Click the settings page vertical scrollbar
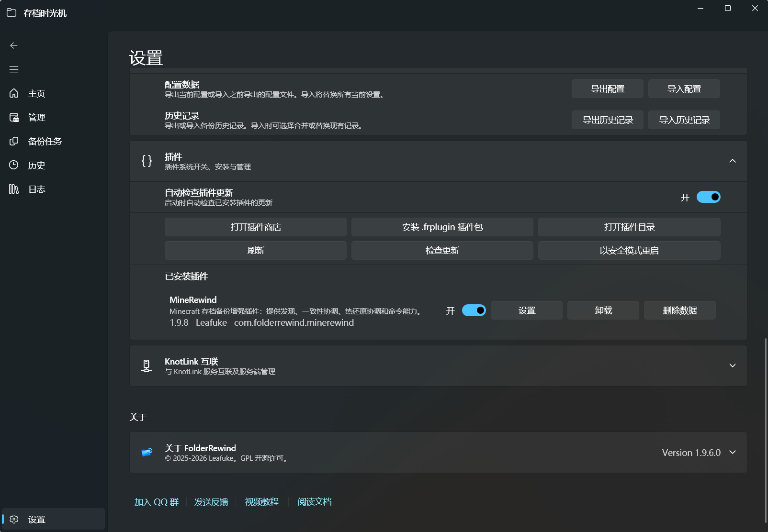768x532 pixels. point(766,431)
